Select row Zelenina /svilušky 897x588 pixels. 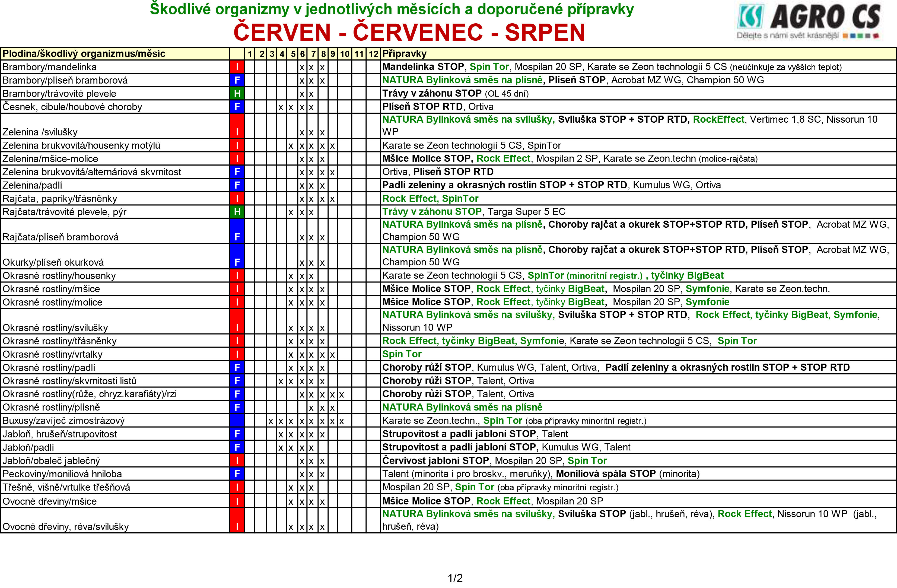click(x=448, y=126)
